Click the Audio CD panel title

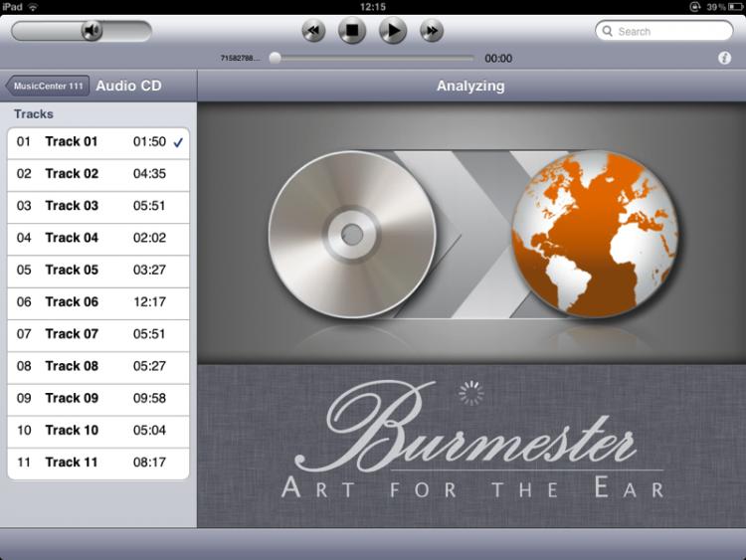129,86
